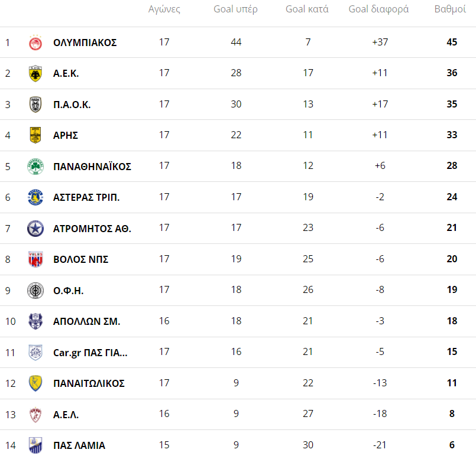The width and height of the screenshot is (476, 456).
Task: Click the Volos NPS club logo
Action: point(35,259)
